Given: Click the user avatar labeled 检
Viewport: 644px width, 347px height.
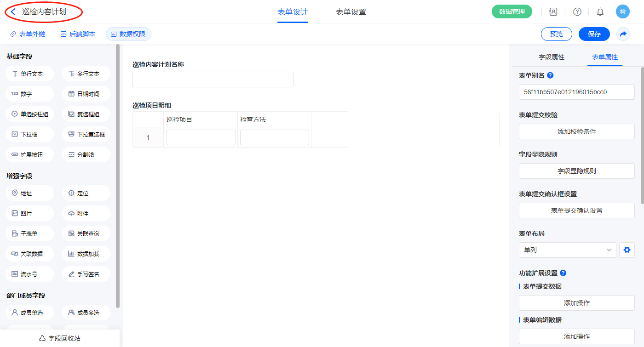Looking at the screenshot, I should 623,12.
